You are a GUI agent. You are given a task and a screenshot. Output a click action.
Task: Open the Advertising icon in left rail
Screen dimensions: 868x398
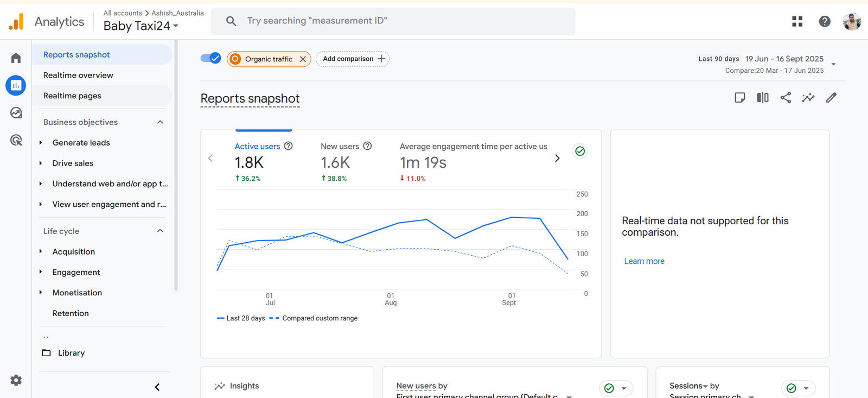coord(16,141)
